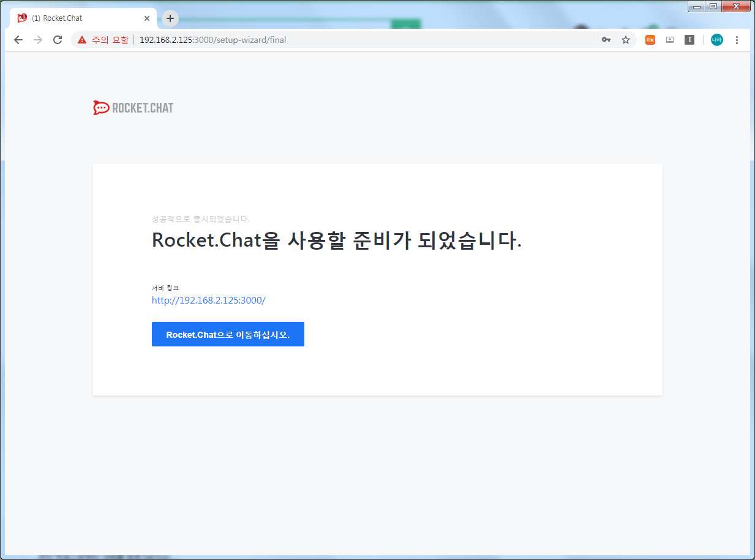Click the red security warning triangle
Screen dimensions: 755x560
(82, 40)
